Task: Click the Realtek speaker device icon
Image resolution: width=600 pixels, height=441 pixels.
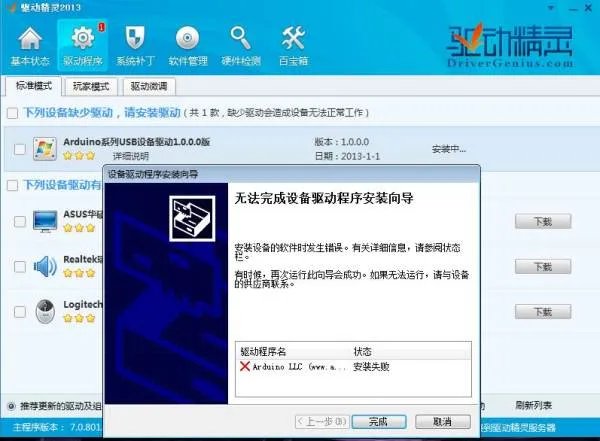Action: [x=45, y=266]
